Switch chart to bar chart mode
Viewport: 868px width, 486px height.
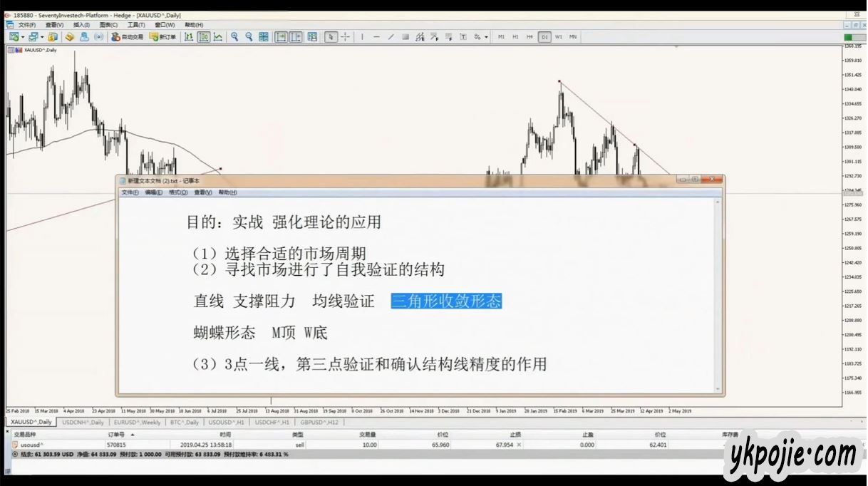pos(189,37)
